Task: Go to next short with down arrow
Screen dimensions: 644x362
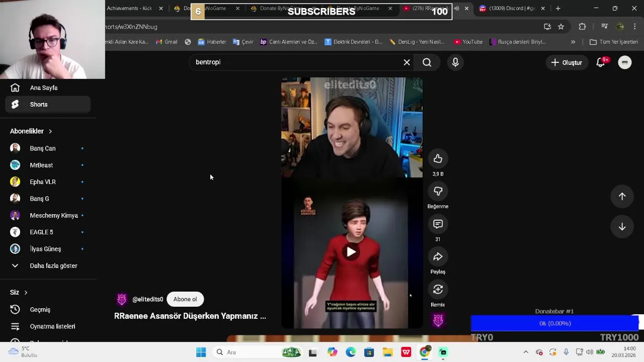Action: 622,227
